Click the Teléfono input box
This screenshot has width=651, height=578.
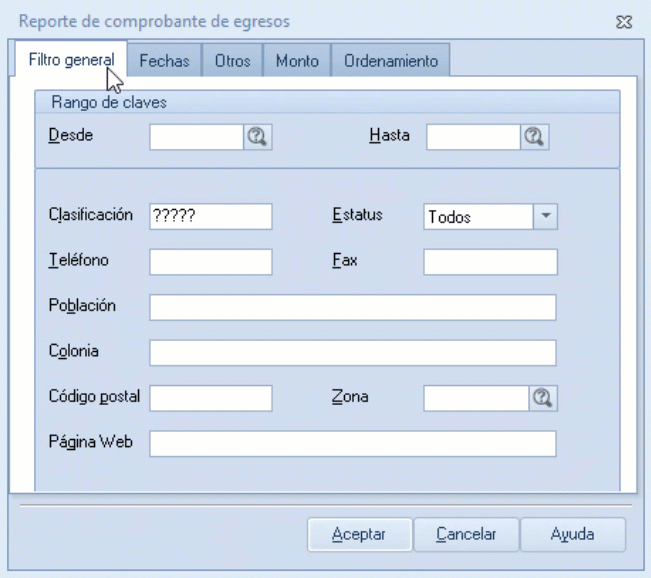(210, 261)
